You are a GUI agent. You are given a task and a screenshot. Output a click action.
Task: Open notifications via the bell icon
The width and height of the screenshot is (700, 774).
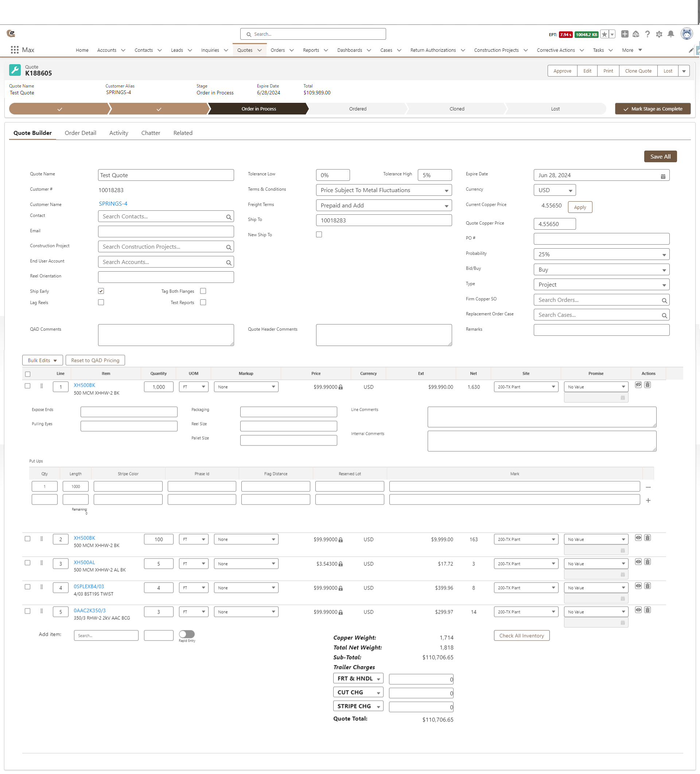671,34
